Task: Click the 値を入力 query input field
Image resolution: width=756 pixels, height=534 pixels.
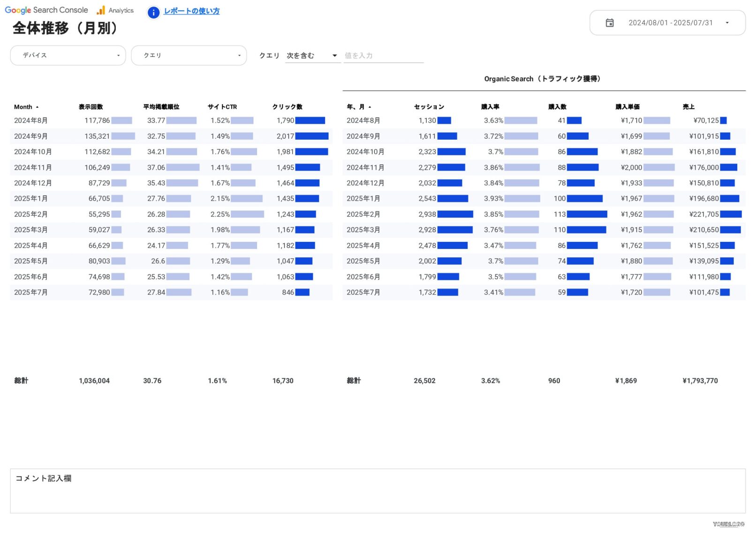Action: (383, 56)
